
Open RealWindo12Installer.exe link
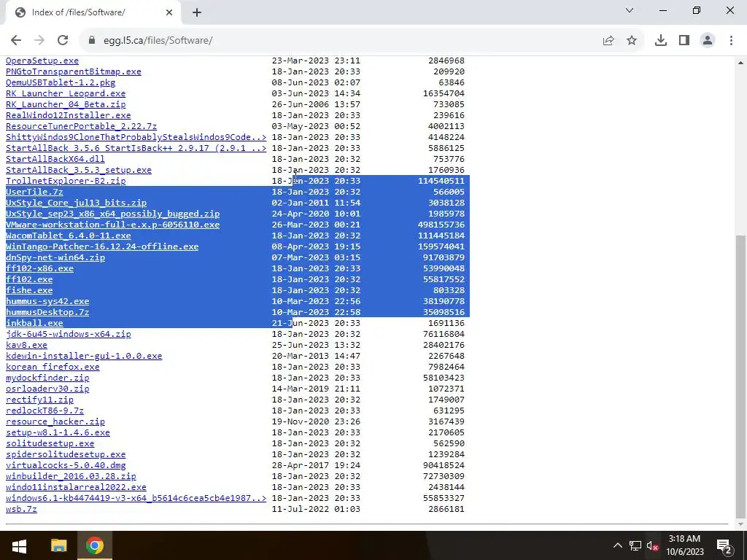[68, 115]
